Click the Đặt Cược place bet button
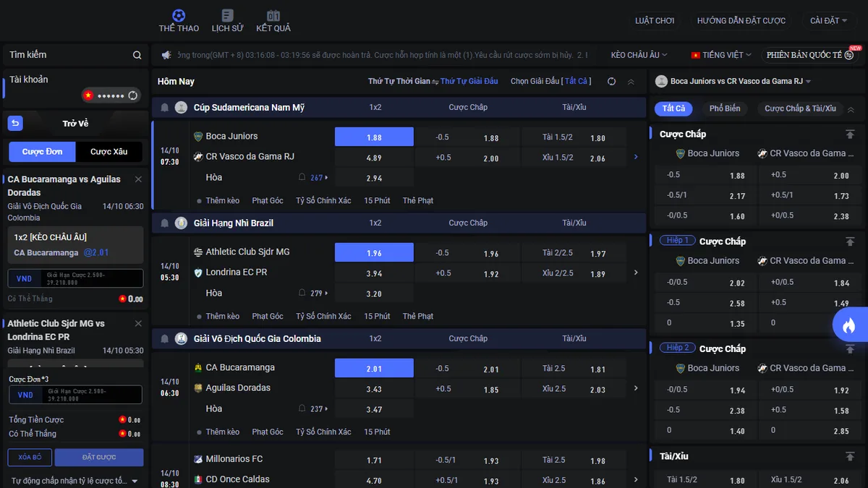868x488 pixels. [x=99, y=457]
